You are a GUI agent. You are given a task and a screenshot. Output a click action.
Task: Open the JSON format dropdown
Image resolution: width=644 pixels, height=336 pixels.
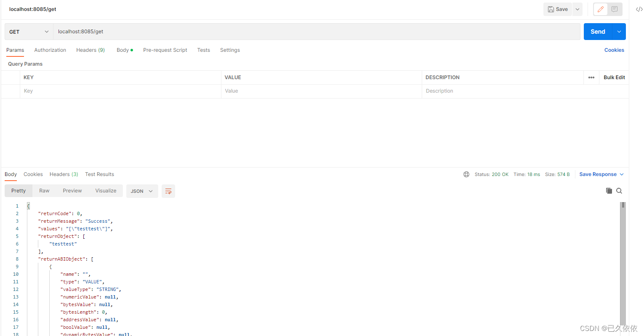tap(142, 191)
